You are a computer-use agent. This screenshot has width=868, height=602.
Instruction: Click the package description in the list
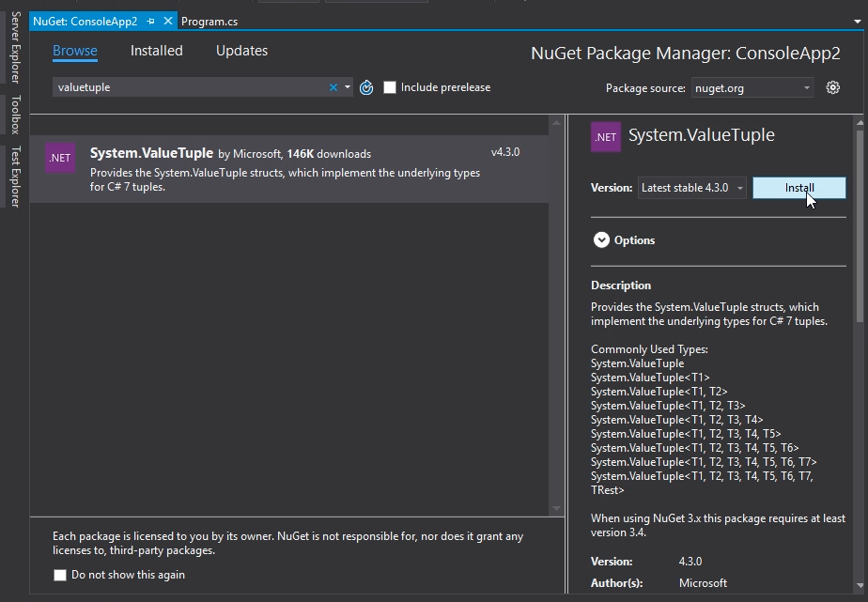285,179
